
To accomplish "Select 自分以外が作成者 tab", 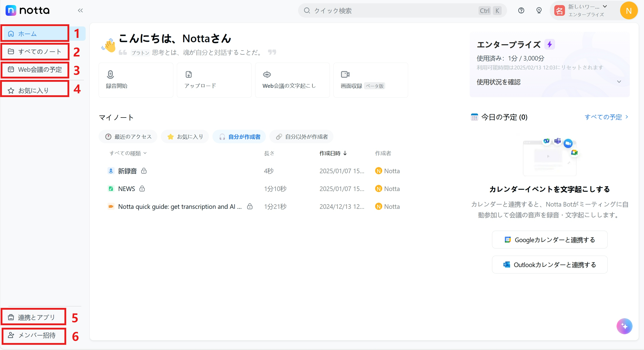I will point(302,137).
